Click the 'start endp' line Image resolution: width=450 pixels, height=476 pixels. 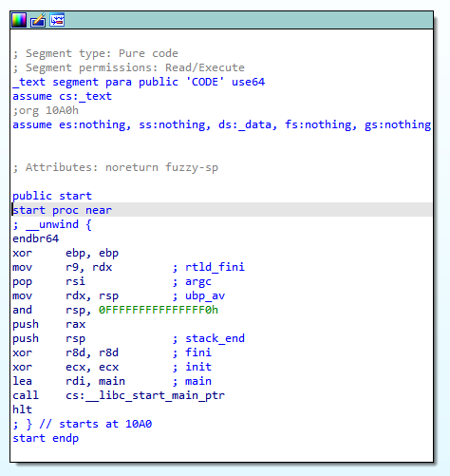[x=46, y=438]
